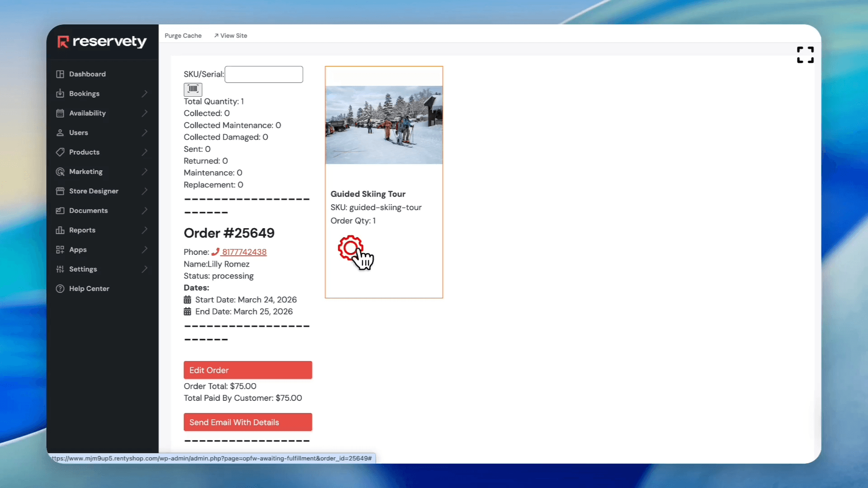This screenshot has width=868, height=488.
Task: Open the Store Designer menu item
Action: coord(94,191)
